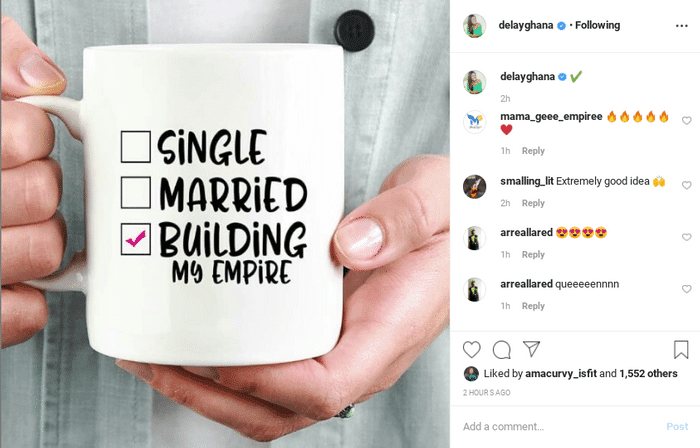Screen dimensions: 700x448
Task: Like smalling_lit's comment heart
Action: [687, 185]
